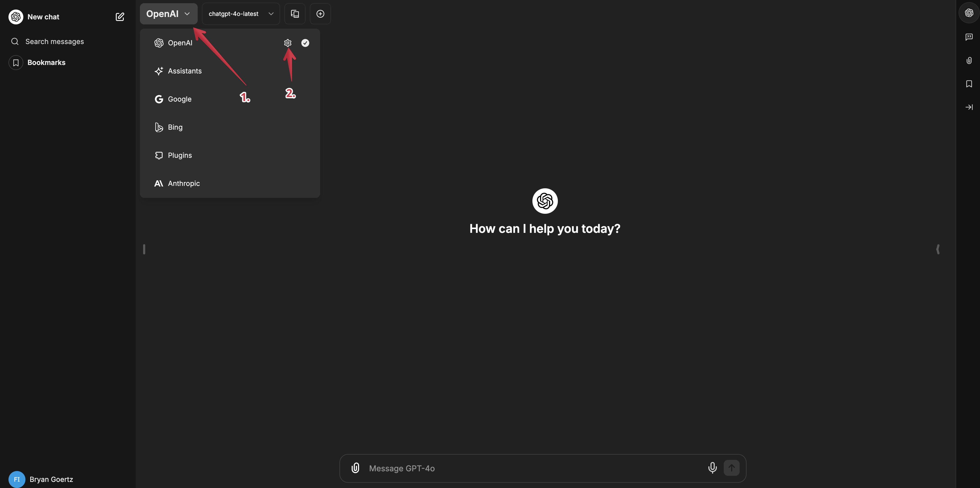The width and height of the screenshot is (980, 488).
Task: Collapse the right sidebar with the arrow icon
Action: click(x=969, y=107)
